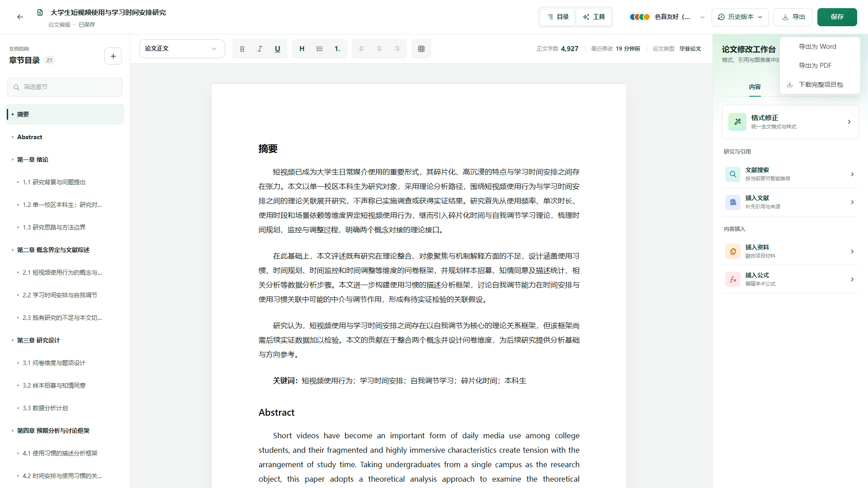Screen dimensions: 868x488
Task: Open the 历史版本 dropdown
Action: (x=740, y=17)
